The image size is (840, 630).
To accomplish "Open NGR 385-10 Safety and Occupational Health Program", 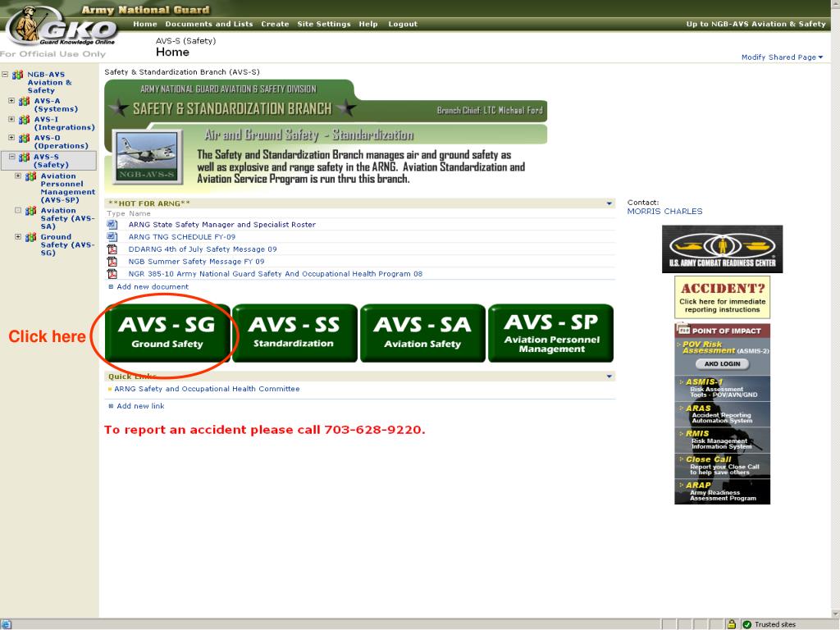I will [x=276, y=274].
